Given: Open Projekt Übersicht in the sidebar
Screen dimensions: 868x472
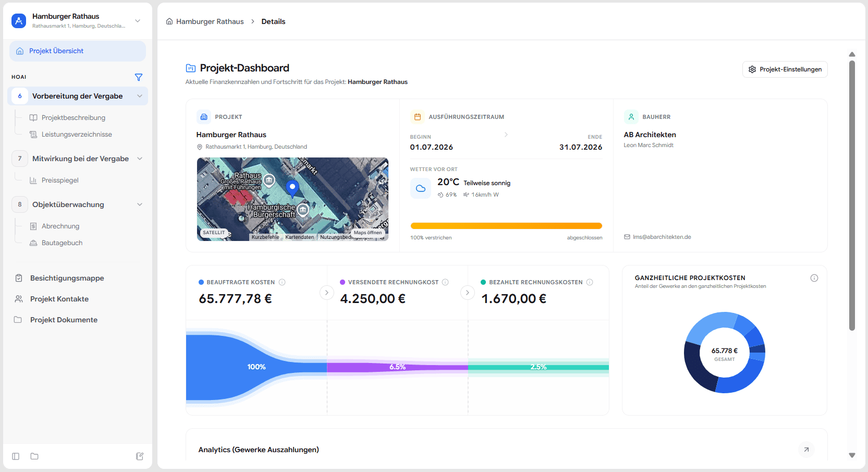Looking at the screenshot, I should [x=78, y=51].
